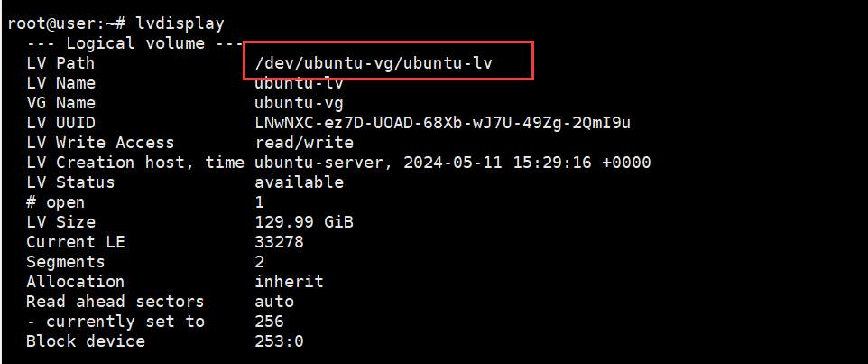
Task: Click the LV Size label
Action: click(60, 222)
